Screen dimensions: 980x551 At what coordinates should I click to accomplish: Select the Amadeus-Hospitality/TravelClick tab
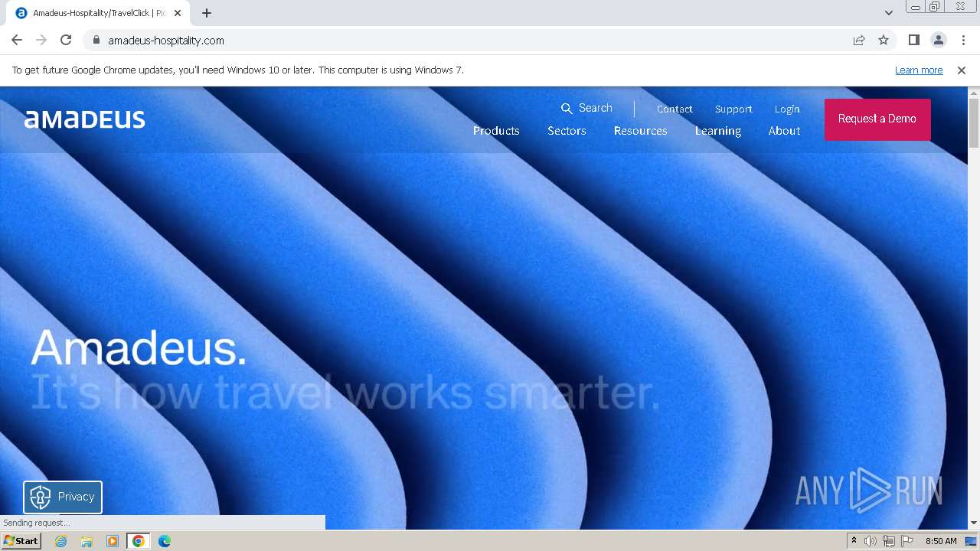coord(98,13)
